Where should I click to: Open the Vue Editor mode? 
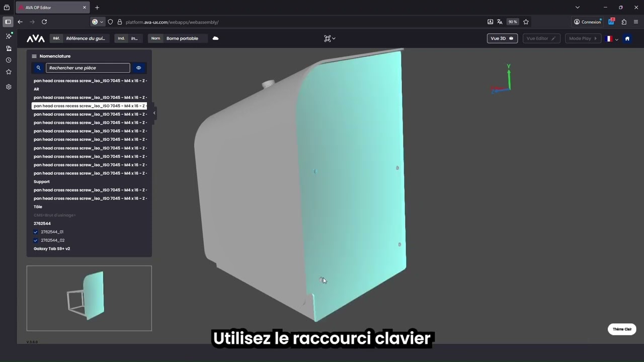541,38
